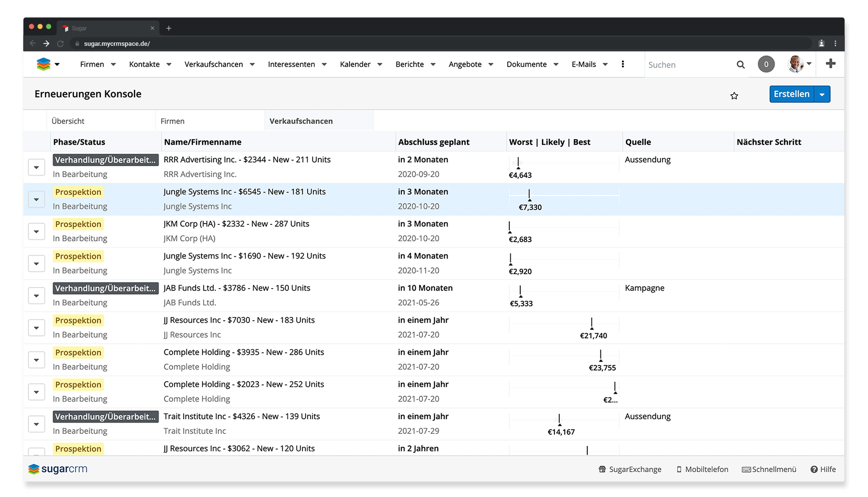The image size is (868, 497).
Task: Click the plus quick-create icon
Action: (830, 64)
